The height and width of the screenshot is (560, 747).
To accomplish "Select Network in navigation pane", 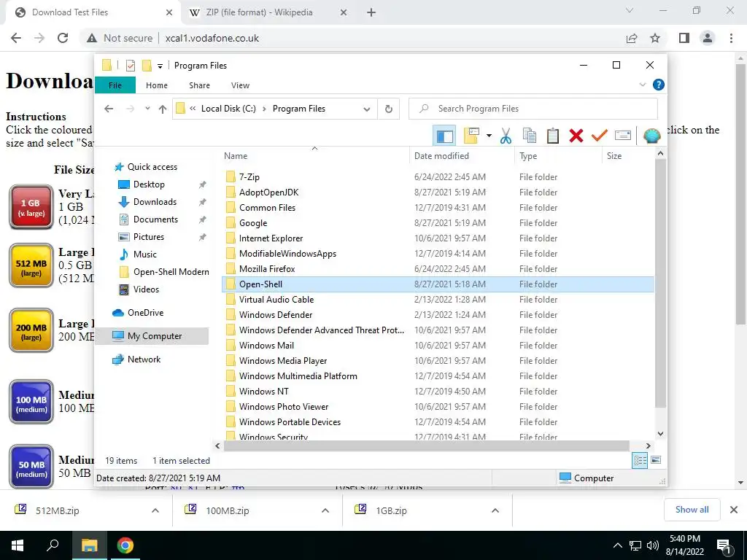I will 144,359.
